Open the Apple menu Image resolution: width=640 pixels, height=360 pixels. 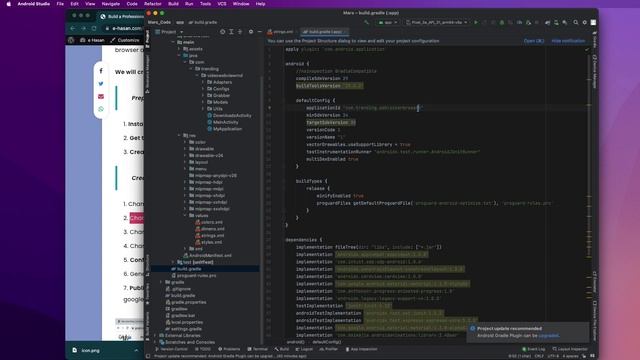click(x=9, y=4)
